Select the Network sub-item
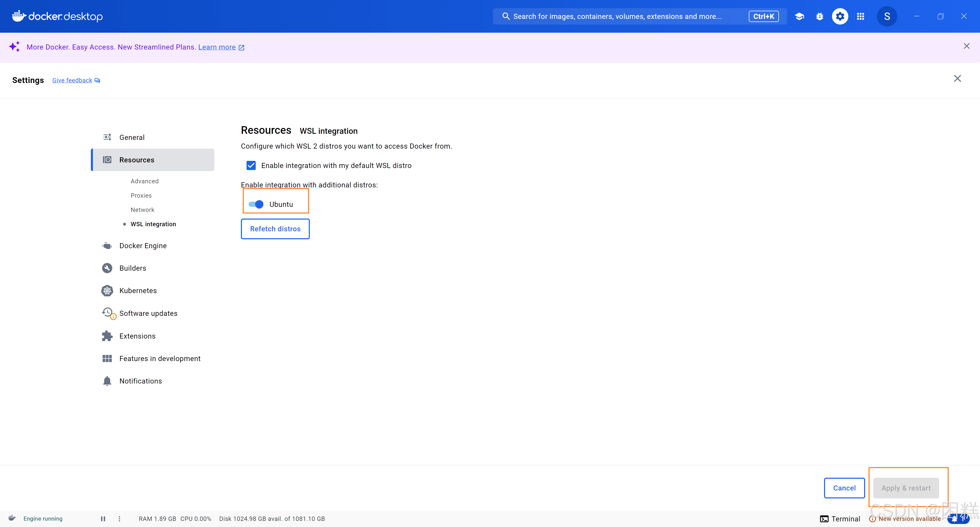The image size is (980, 527). (142, 210)
